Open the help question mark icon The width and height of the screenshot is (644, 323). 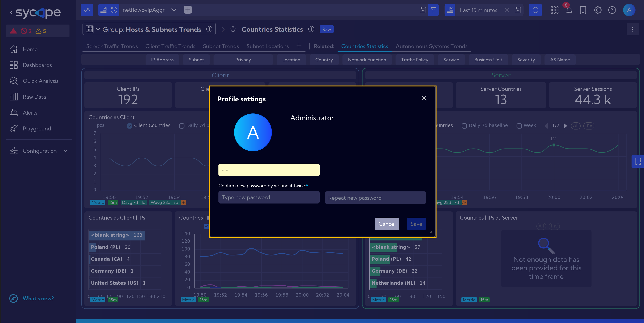[612, 10]
